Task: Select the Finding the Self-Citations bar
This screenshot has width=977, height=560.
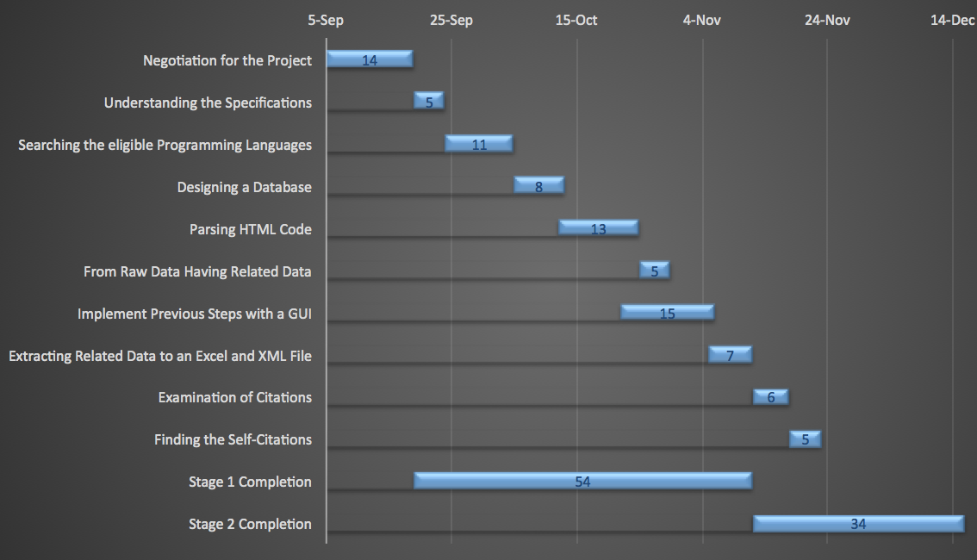Action: tap(805, 439)
